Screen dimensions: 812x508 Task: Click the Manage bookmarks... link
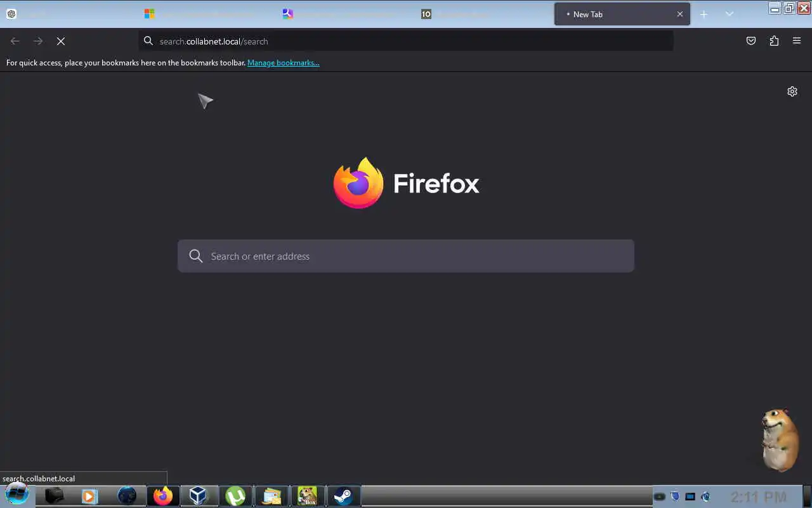coord(284,63)
